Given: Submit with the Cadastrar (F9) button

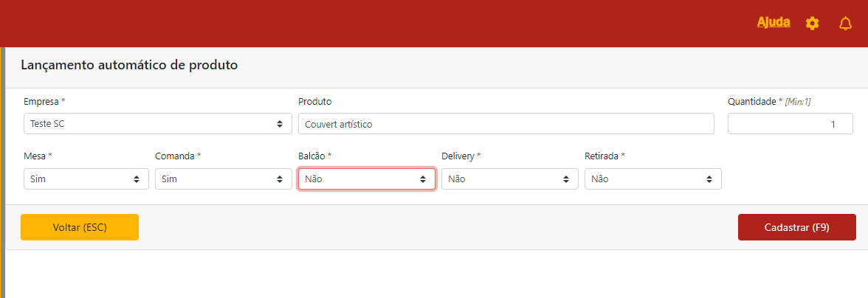Looking at the screenshot, I should (796, 227).
